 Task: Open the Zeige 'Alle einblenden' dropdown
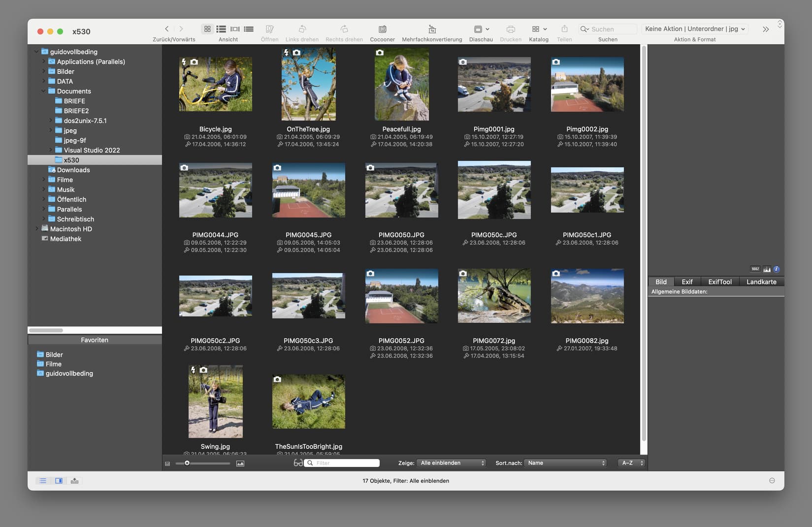pyautogui.click(x=452, y=463)
